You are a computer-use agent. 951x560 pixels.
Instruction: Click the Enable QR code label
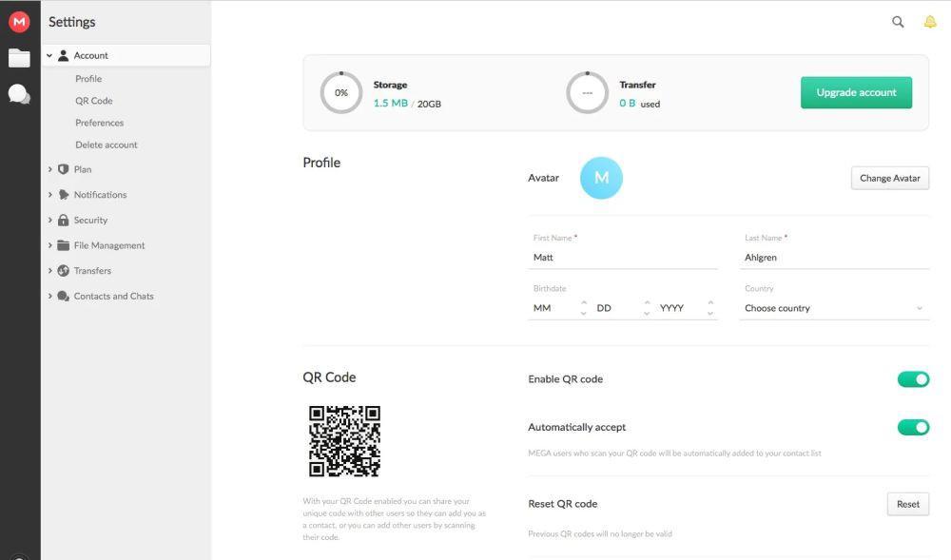(x=565, y=379)
